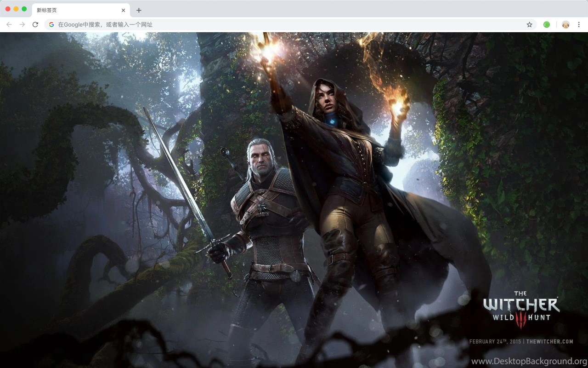Click the Google icon in the address bar
The width and height of the screenshot is (588, 368).
(51, 24)
